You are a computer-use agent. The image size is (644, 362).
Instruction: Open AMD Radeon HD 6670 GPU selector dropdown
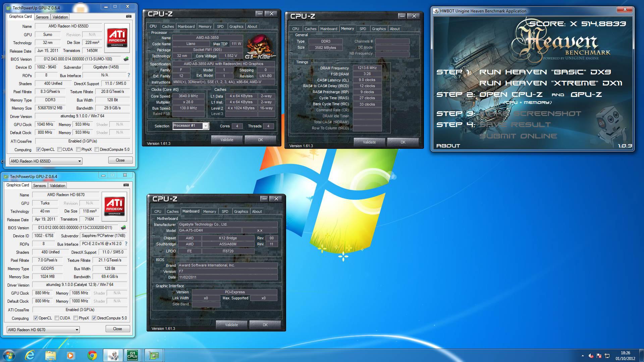coord(43,329)
